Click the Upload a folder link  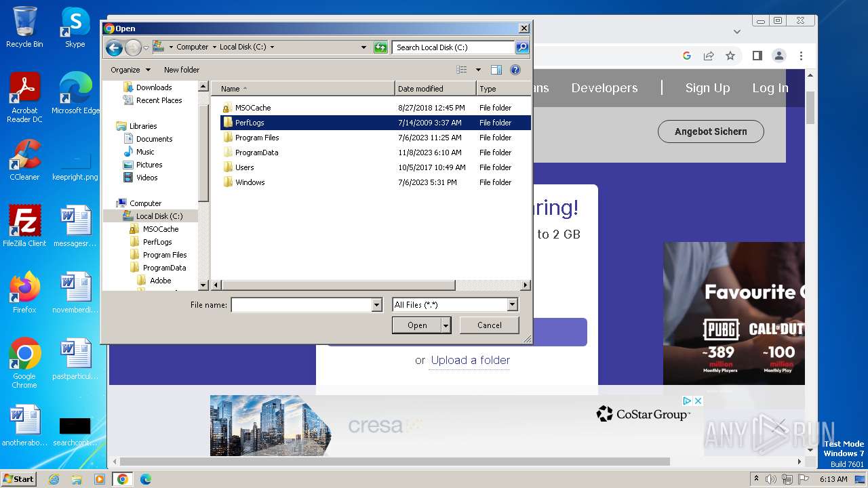click(471, 361)
